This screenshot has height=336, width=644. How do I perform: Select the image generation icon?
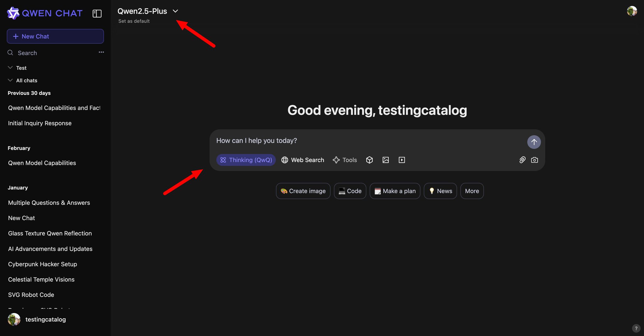point(386,160)
